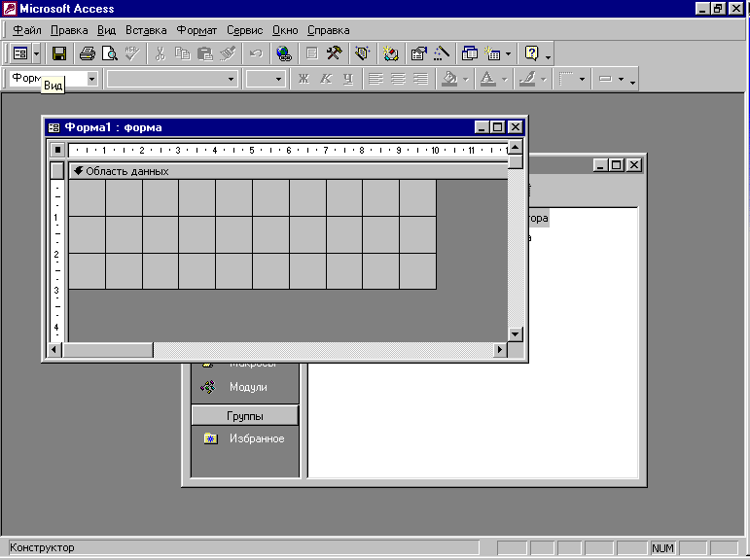Toggle Bold (Ж) formatting
The width and height of the screenshot is (750, 560).
coord(304,79)
